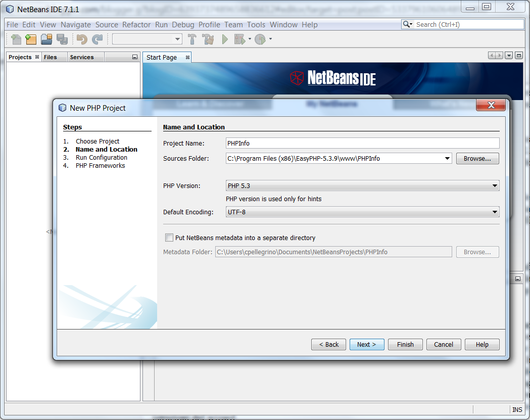Viewport: 530px width, 420px height.
Task: Click the New File icon
Action: [x=16, y=39]
